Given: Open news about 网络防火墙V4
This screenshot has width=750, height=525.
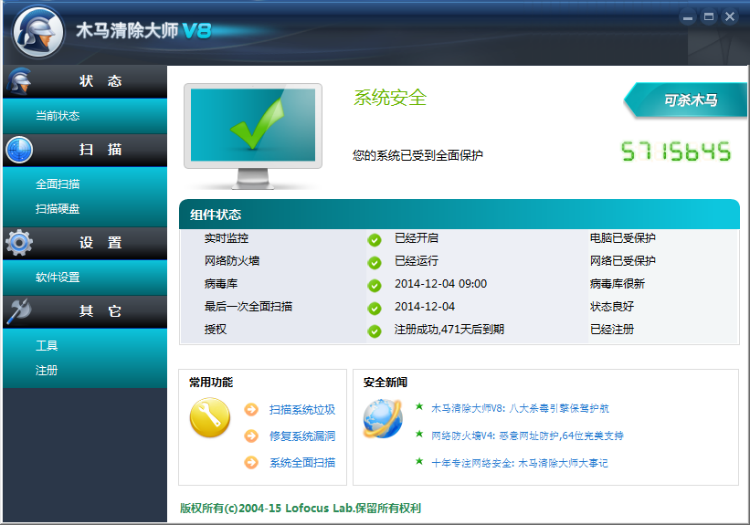Looking at the screenshot, I should coord(527,436).
